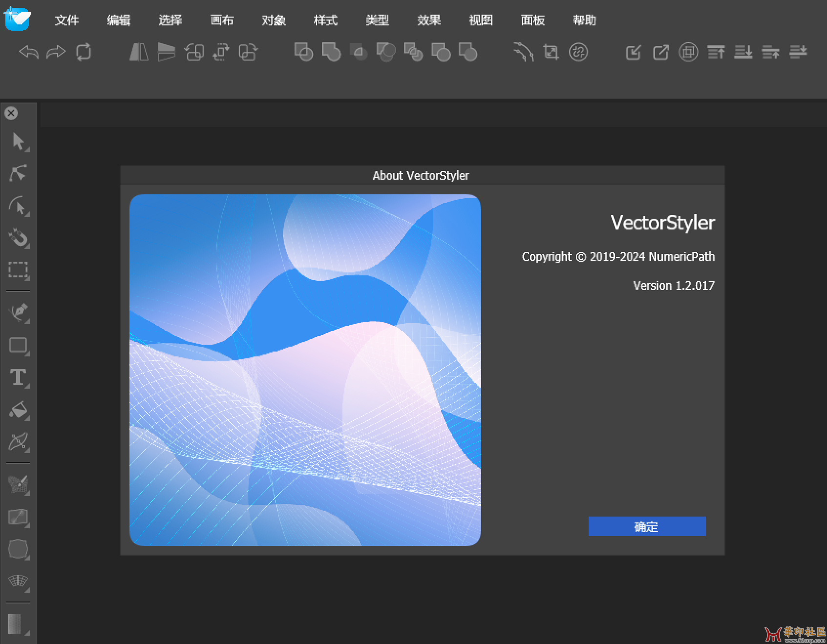This screenshot has width=827, height=644.
Task: Click the rotate clockwise icon
Action: click(248, 52)
